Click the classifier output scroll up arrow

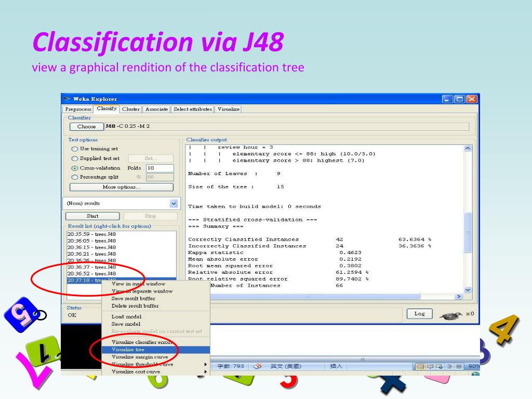click(x=468, y=148)
